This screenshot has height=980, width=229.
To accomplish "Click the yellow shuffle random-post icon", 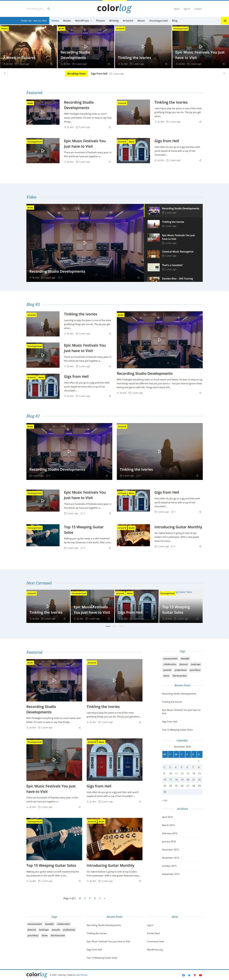I will tap(224, 21).
